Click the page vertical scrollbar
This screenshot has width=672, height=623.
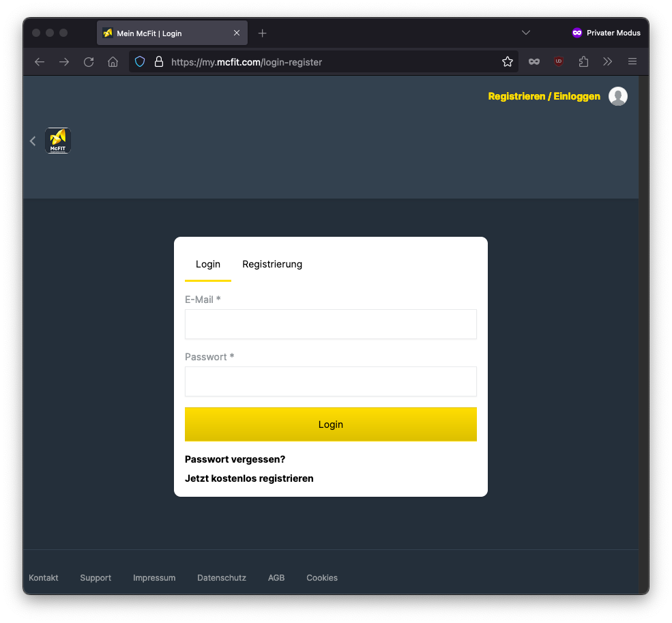(644, 334)
